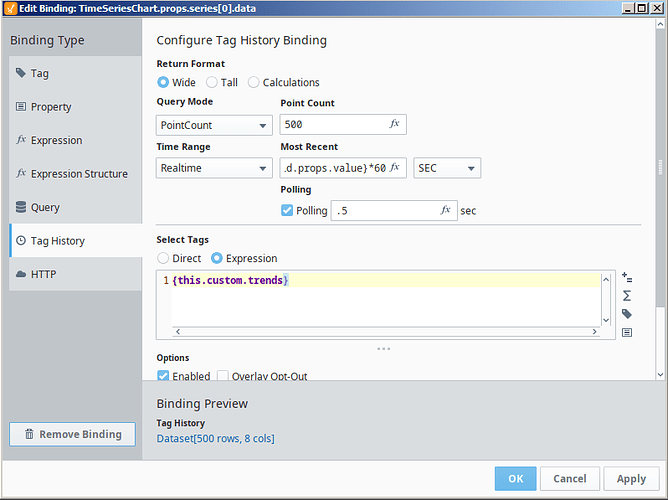
Task: Switch to Expression Structure binding type
Action: (x=75, y=174)
